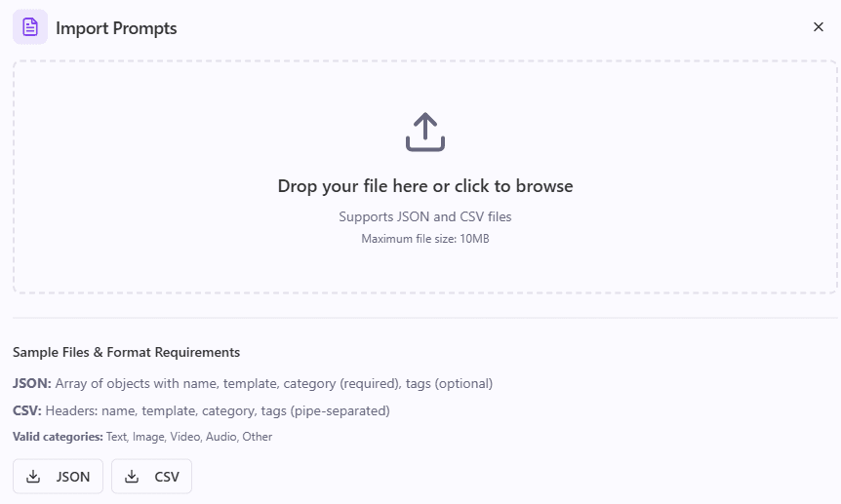Viewport: 841px width, 504px height.
Task: Click the 'Maximum file size: 10MB' note
Action: [424, 239]
